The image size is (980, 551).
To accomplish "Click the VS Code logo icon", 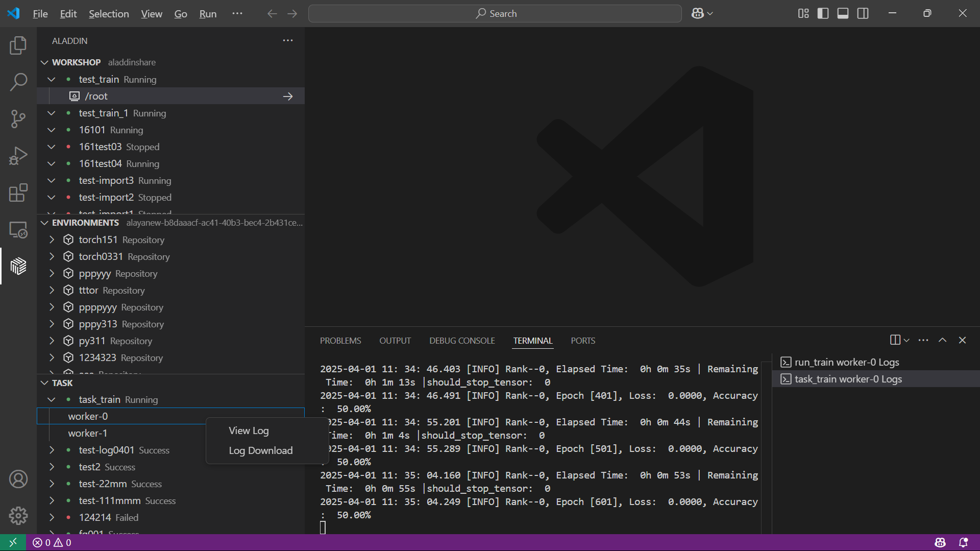I will [14, 14].
